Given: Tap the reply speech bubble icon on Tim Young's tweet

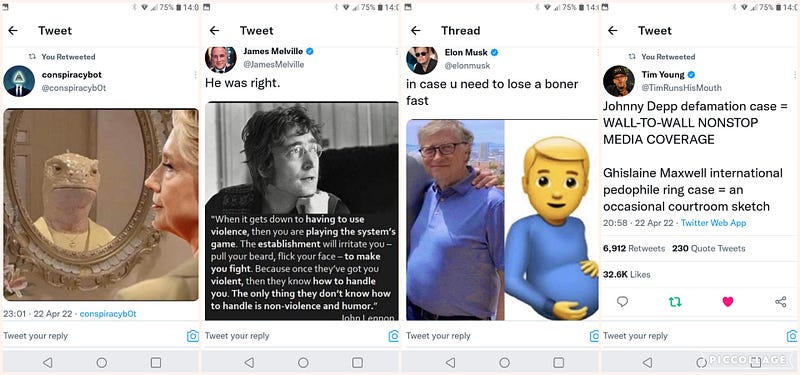Looking at the screenshot, I should tap(622, 302).
